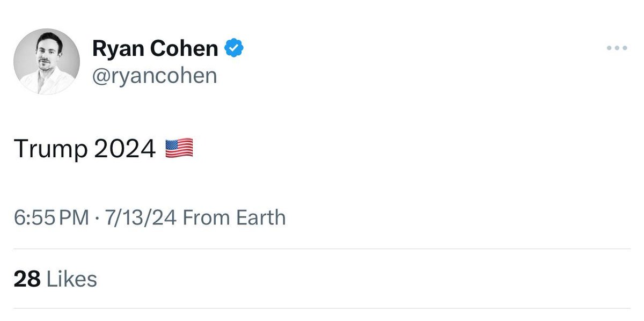Select the word Likes under the post
Viewport: 644px width, 321px height.
(72, 279)
